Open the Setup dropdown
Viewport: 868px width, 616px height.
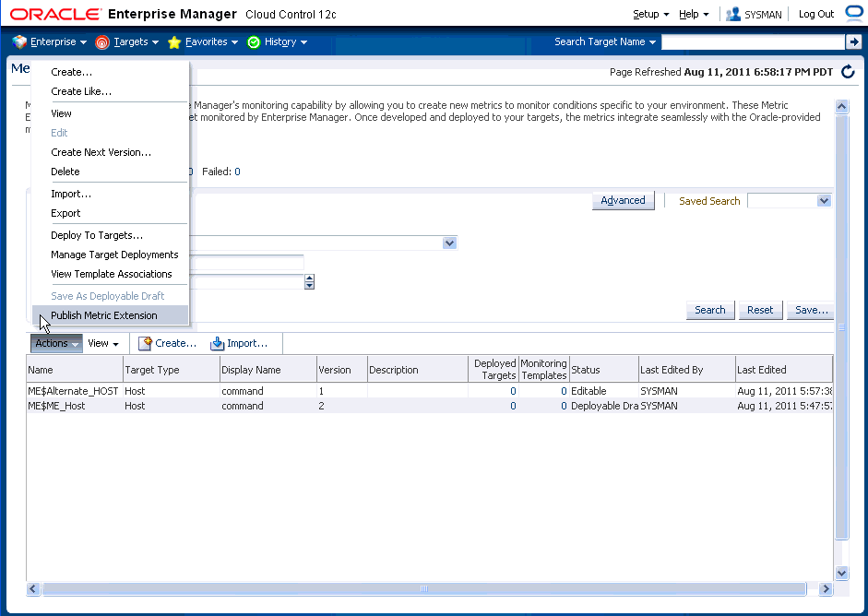click(651, 15)
